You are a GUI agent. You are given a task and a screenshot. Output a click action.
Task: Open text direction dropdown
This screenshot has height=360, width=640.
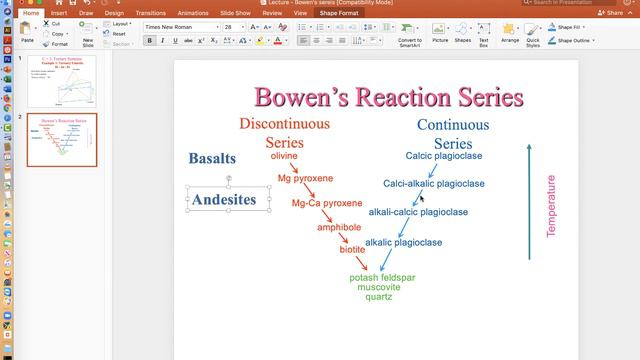358,40
